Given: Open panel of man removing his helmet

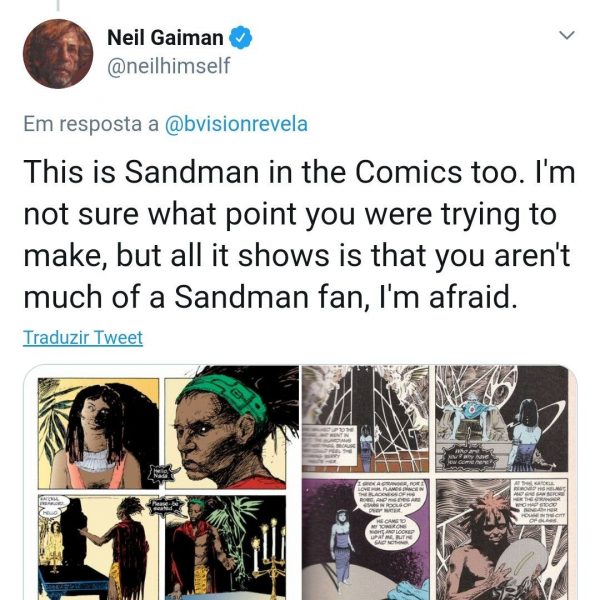Looking at the screenshot, I should pyautogui.click(x=502, y=539).
